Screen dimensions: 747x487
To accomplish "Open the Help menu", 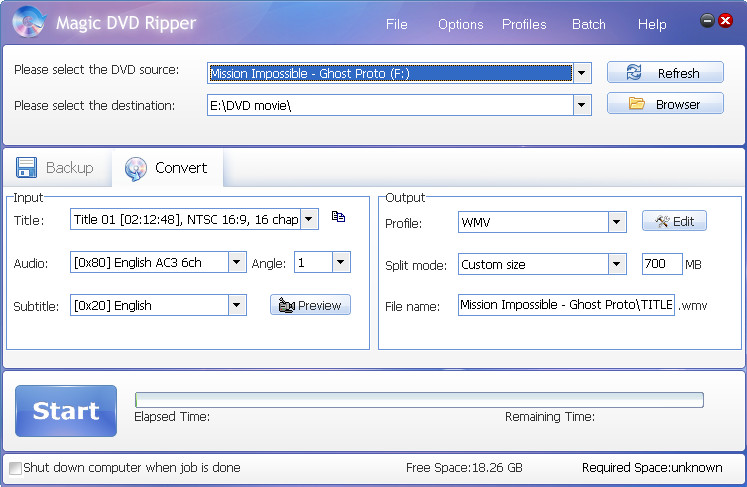I will (x=652, y=24).
